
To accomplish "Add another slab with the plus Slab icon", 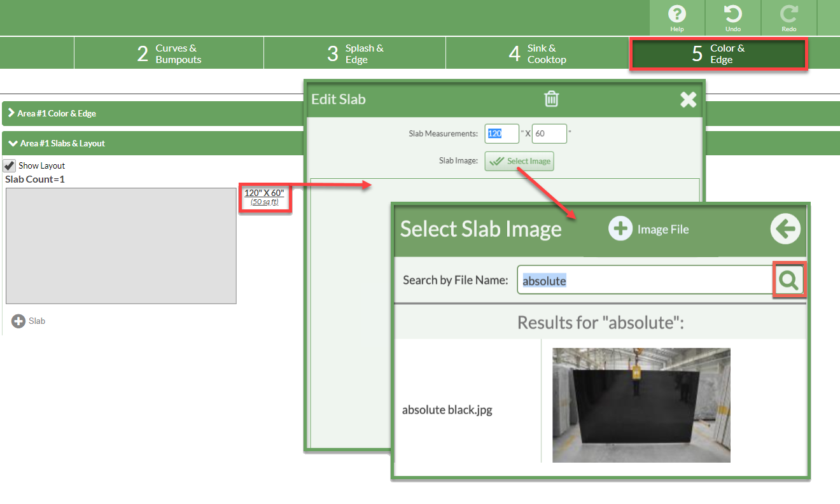I will (18, 321).
